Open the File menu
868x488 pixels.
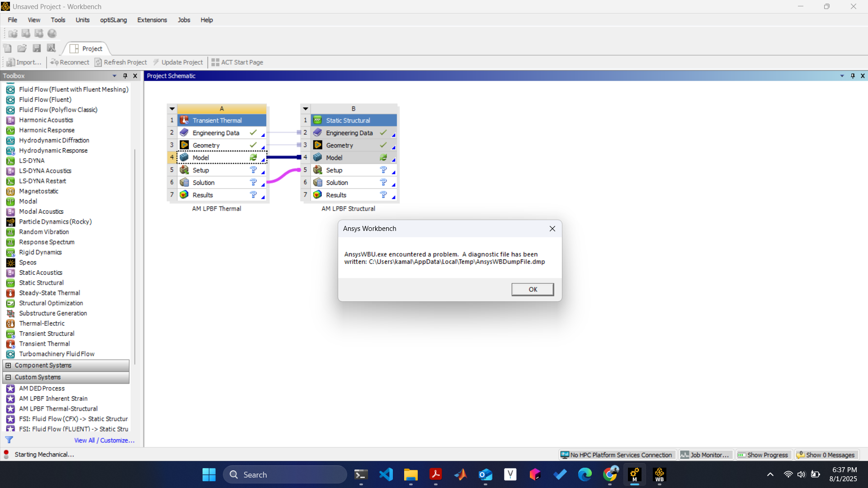pyautogui.click(x=13, y=20)
